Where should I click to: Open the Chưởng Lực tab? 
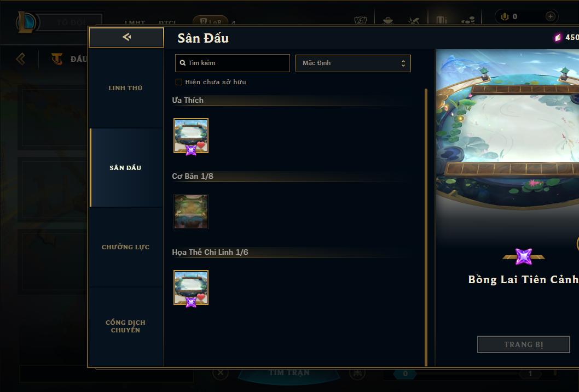click(126, 247)
